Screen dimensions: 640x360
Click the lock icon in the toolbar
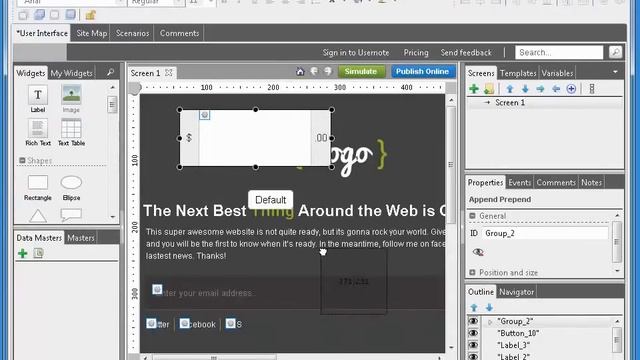90,15
